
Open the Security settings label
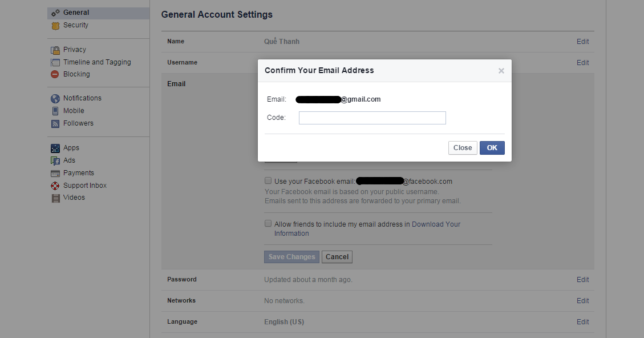(x=75, y=25)
